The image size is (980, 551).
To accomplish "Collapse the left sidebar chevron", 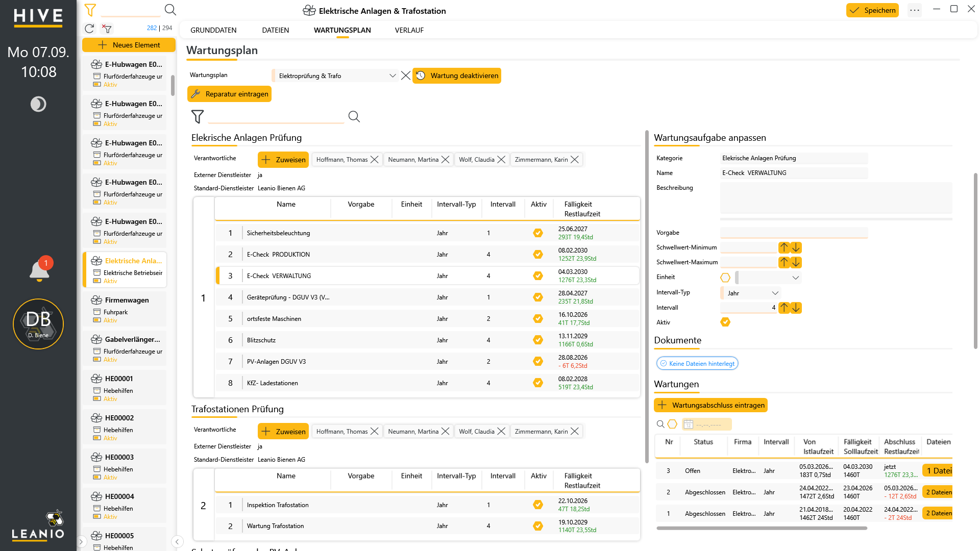I will pyautogui.click(x=177, y=542).
